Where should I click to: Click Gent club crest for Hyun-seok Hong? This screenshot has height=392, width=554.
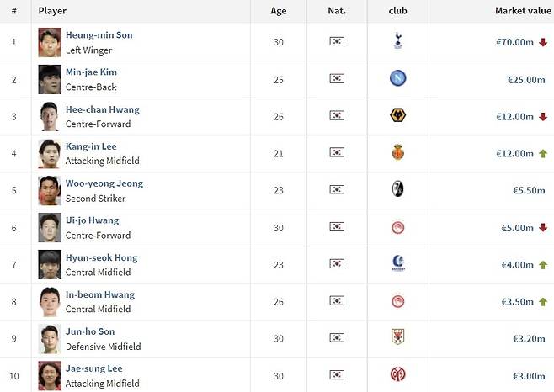pos(398,263)
